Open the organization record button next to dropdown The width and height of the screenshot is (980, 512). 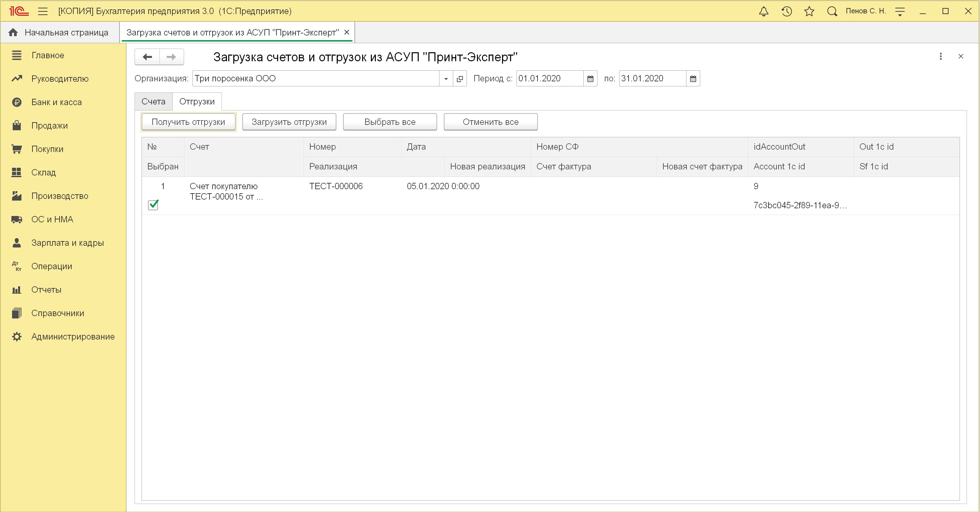coord(460,78)
